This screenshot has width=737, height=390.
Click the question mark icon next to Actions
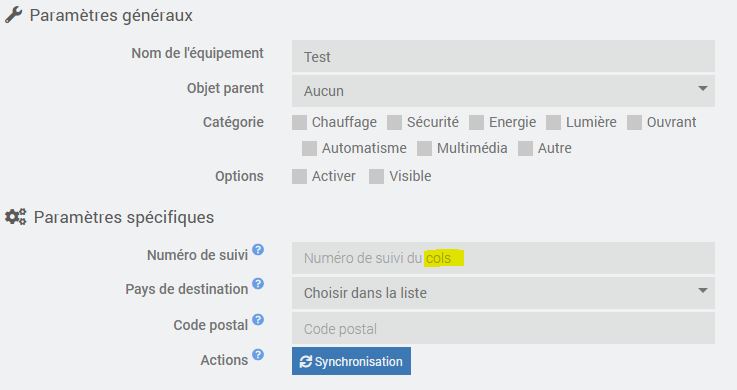[x=258, y=354]
